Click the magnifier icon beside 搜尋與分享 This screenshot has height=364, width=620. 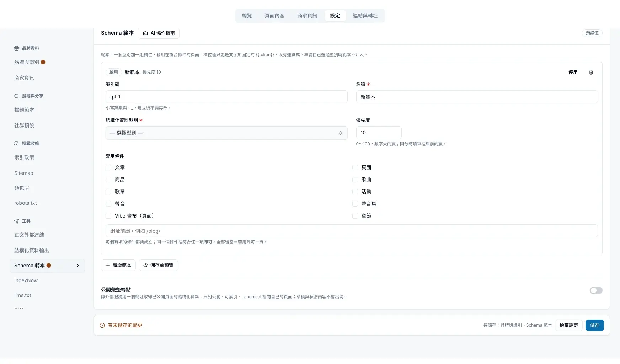pos(16,96)
